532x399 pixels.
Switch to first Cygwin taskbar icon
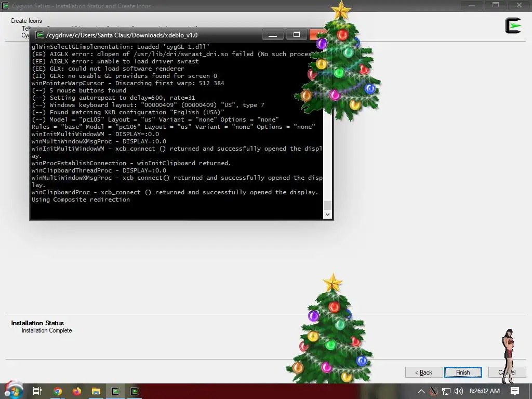click(x=115, y=391)
